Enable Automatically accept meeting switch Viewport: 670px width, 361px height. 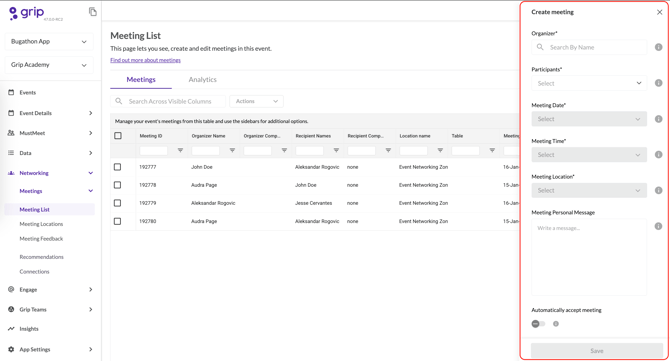point(538,324)
